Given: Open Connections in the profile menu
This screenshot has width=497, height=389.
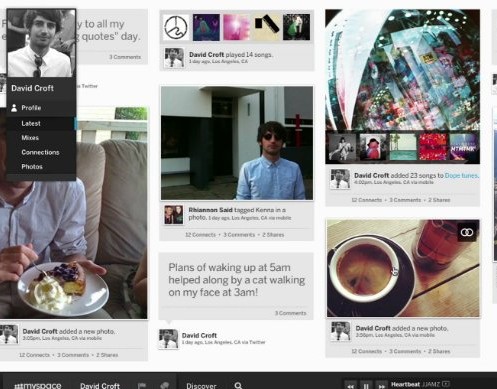Looking at the screenshot, I should click(40, 152).
